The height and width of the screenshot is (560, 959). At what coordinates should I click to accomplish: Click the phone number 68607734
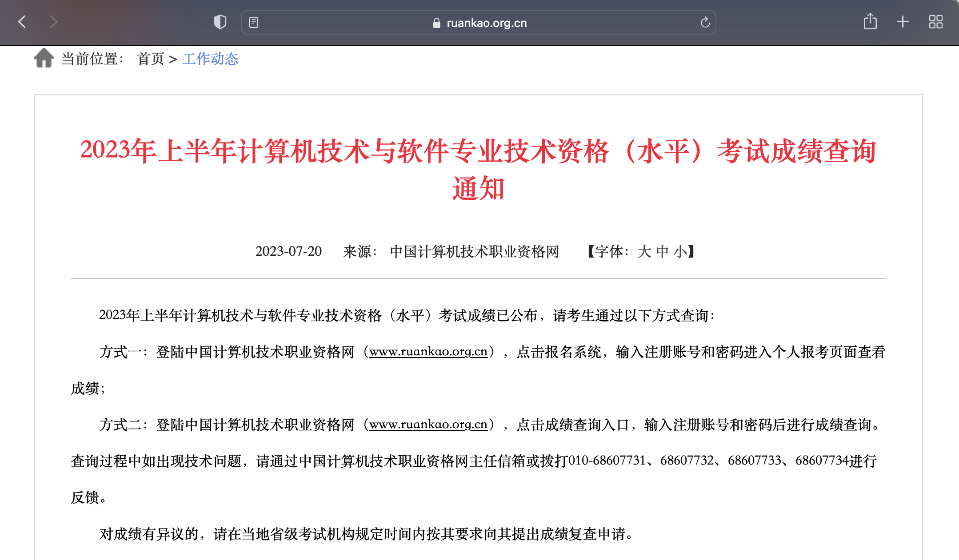[822, 461]
